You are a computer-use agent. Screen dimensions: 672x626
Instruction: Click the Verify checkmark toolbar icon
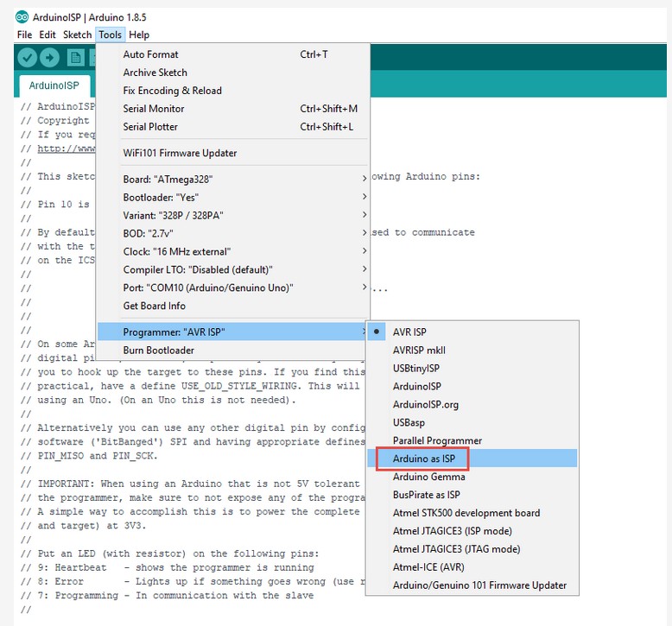[x=27, y=57]
